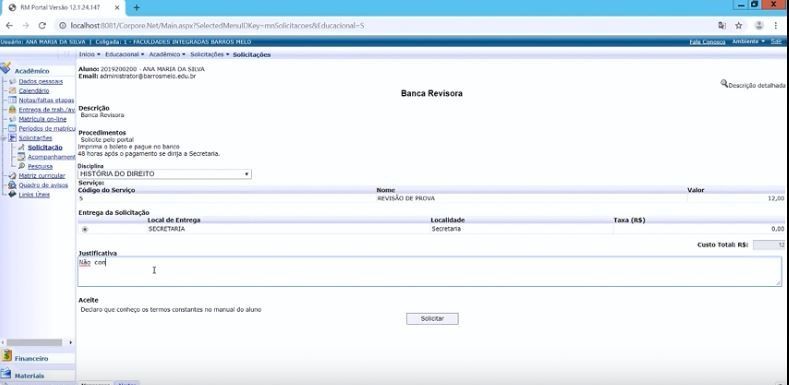Click the browser reload icon
This screenshot has height=385, width=789.
(42, 25)
